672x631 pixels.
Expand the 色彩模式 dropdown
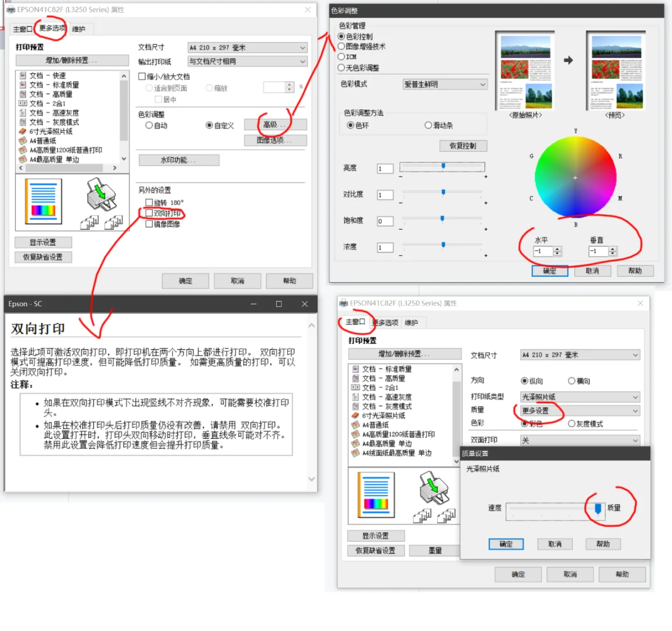445,85
